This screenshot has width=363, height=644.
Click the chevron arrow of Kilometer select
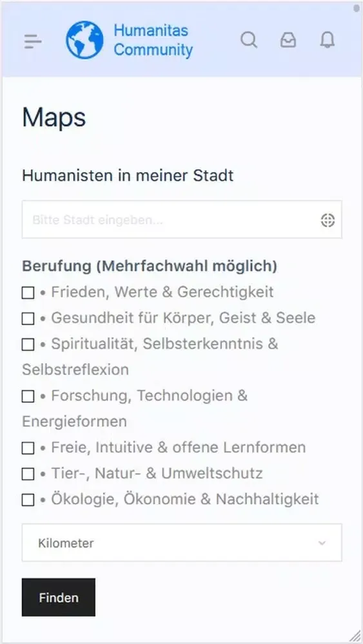pyautogui.click(x=322, y=543)
